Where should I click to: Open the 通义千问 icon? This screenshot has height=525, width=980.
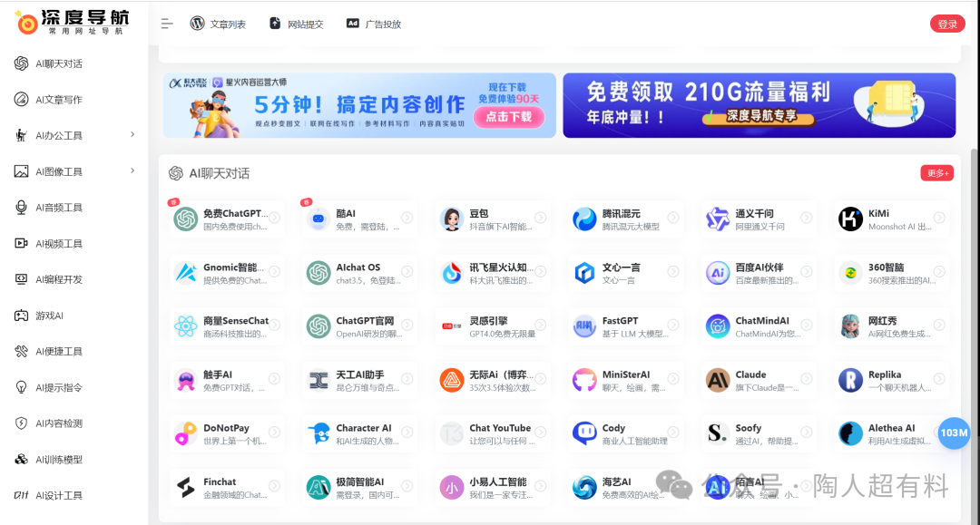click(x=718, y=219)
